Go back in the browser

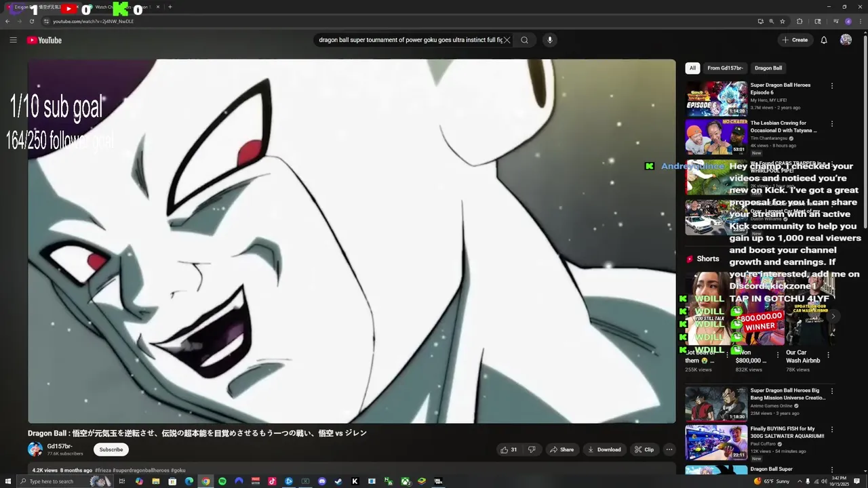click(x=7, y=21)
